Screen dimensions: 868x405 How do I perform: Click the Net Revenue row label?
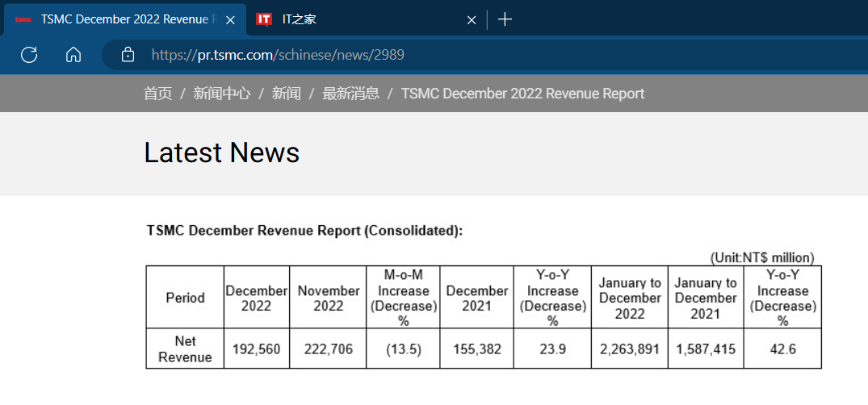(x=185, y=349)
